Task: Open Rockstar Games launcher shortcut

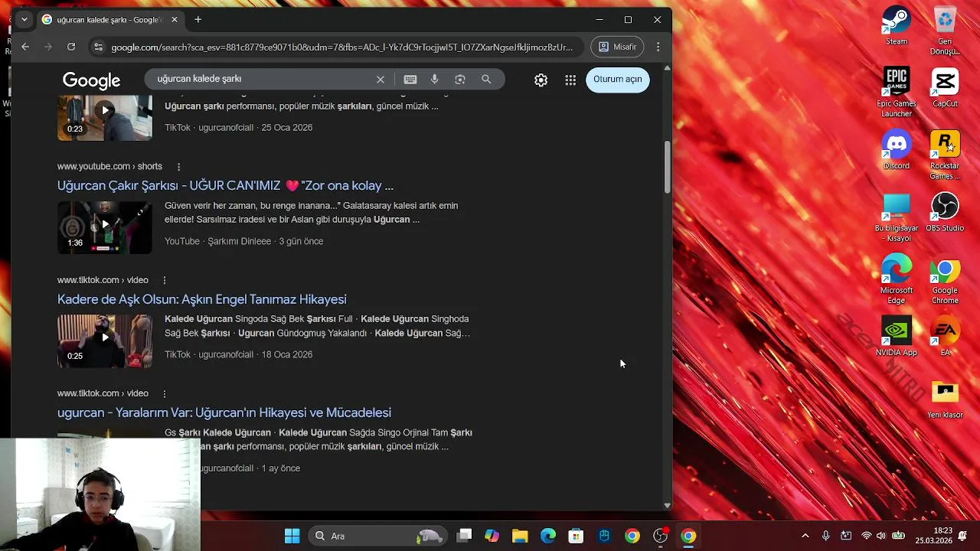Action: 945,155
